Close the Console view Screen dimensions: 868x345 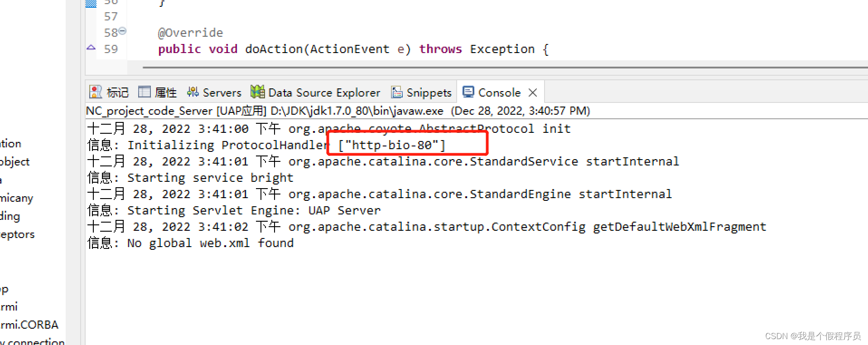(533, 92)
